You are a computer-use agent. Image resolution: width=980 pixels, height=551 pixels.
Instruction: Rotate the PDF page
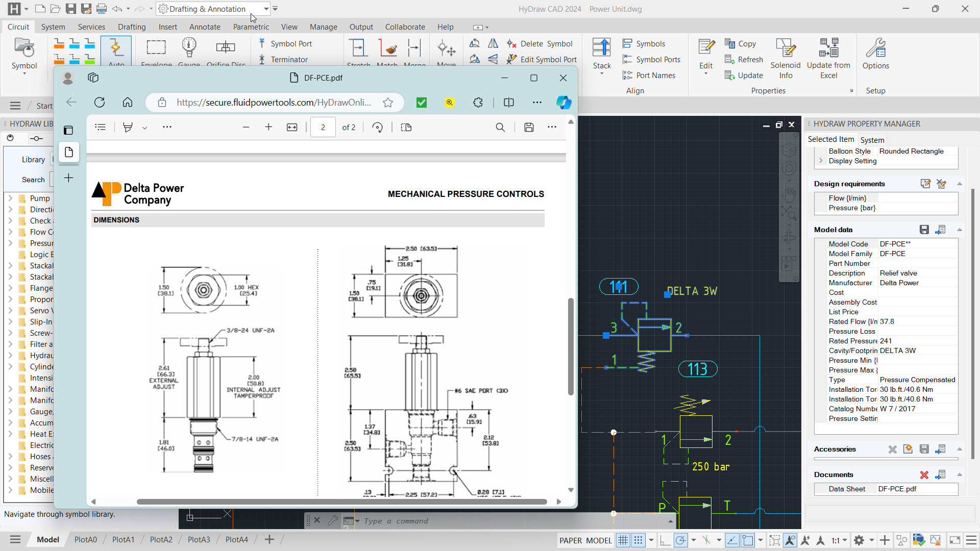click(x=378, y=128)
